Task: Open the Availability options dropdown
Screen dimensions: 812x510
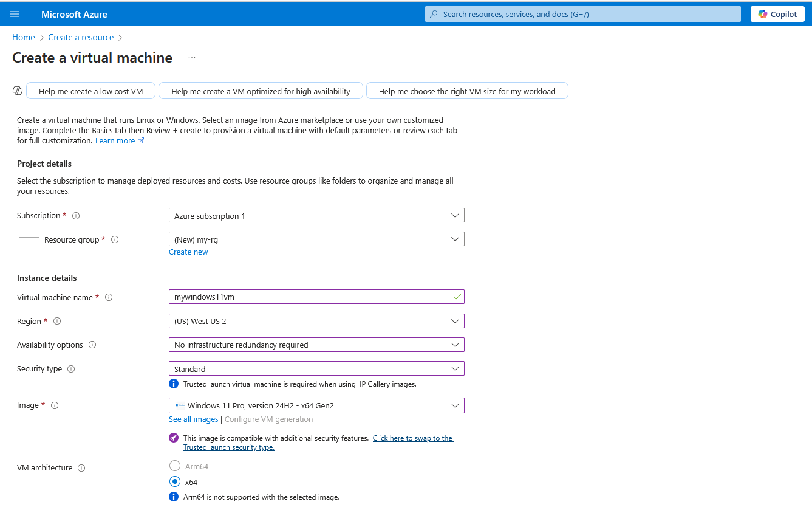Action: coord(316,345)
